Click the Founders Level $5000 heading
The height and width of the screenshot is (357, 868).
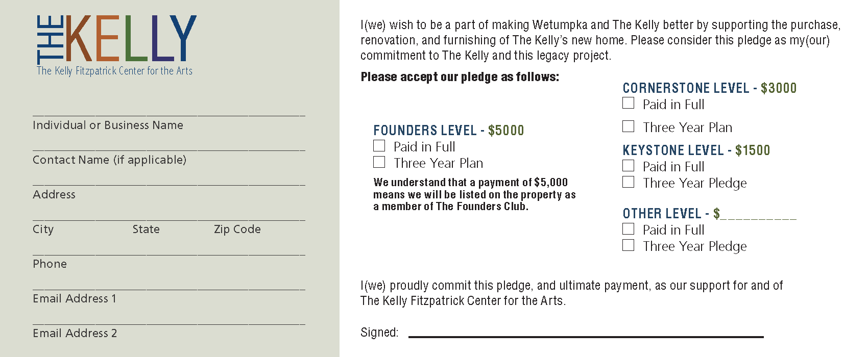pos(449,131)
